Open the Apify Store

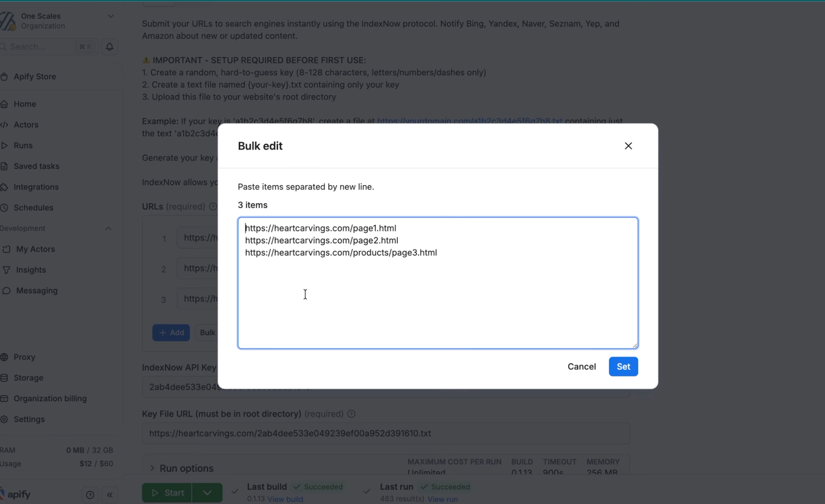pyautogui.click(x=34, y=76)
